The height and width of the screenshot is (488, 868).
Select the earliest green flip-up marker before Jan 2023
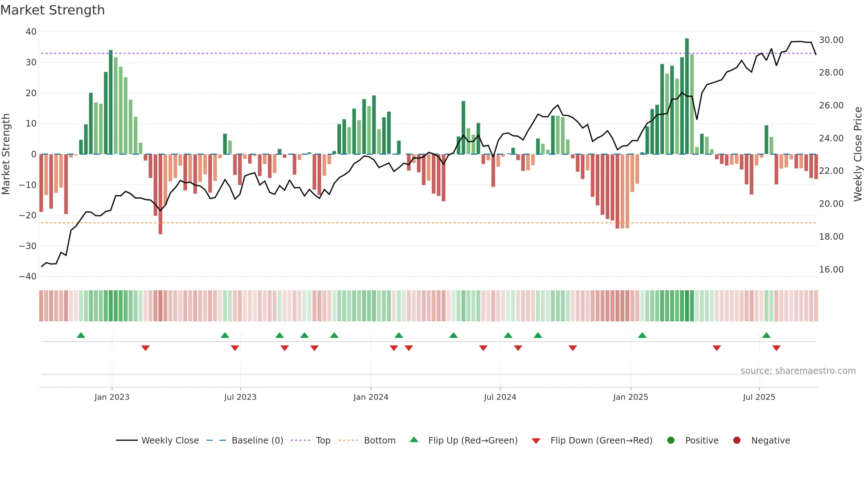pos(81,335)
